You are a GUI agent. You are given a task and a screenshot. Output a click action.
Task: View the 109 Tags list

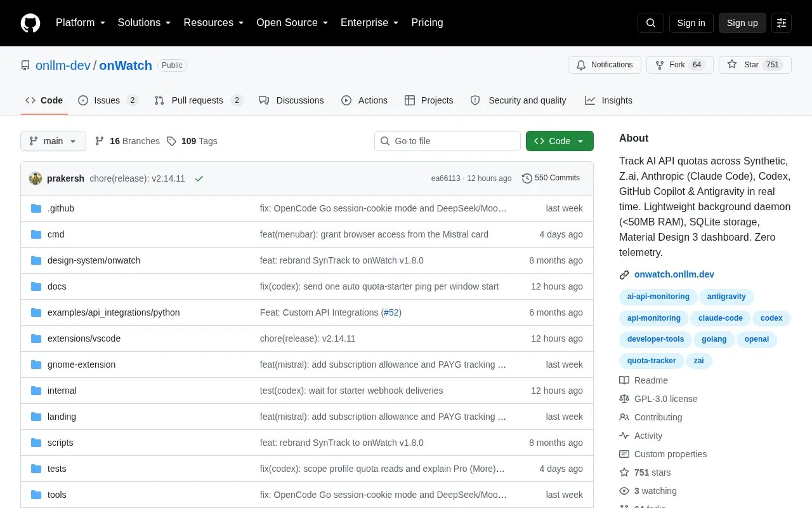click(x=192, y=141)
